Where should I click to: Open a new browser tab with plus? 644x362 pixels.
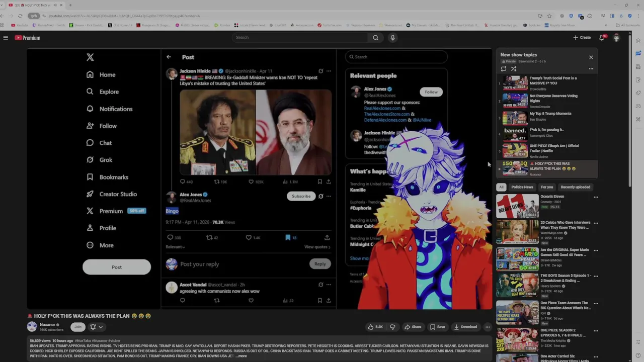[70, 5]
